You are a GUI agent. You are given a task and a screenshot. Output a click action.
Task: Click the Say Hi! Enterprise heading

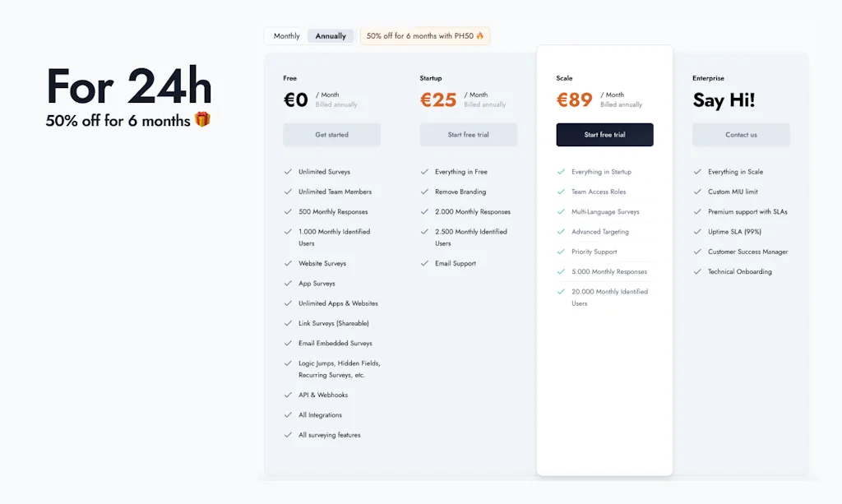[x=724, y=100]
